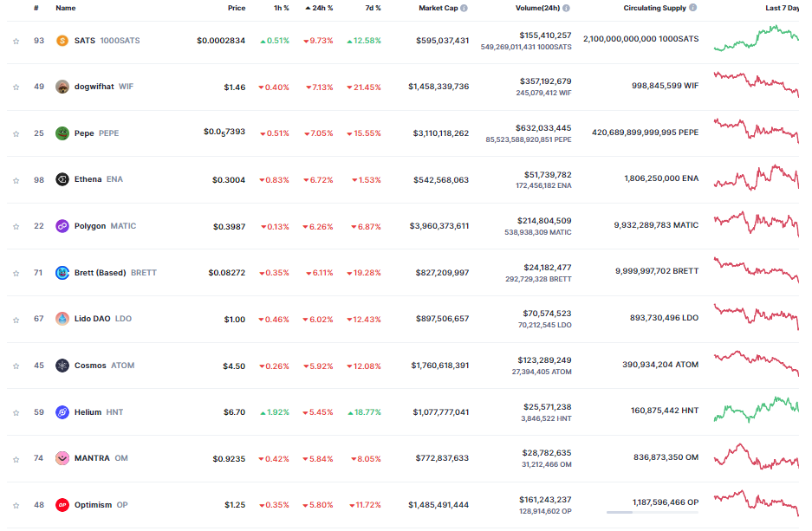Click Optimism circulating supply progress bar
This screenshot has height=531, width=812.
(x=653, y=512)
